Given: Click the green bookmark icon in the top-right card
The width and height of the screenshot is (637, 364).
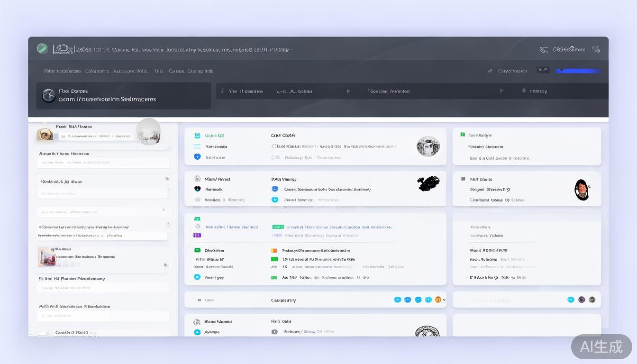Looking at the screenshot, I should coord(463,135).
